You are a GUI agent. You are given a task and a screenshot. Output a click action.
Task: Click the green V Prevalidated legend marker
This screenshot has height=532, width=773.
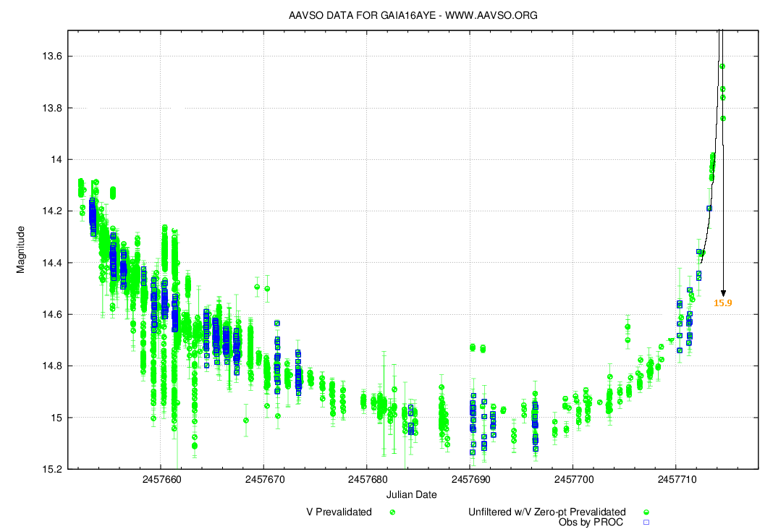[x=393, y=512]
